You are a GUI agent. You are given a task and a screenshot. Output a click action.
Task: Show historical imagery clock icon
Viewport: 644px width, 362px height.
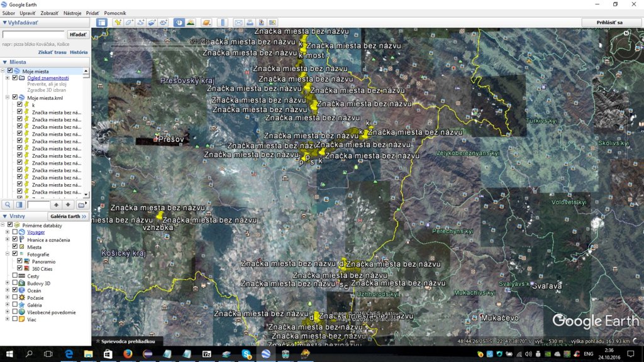(179, 23)
